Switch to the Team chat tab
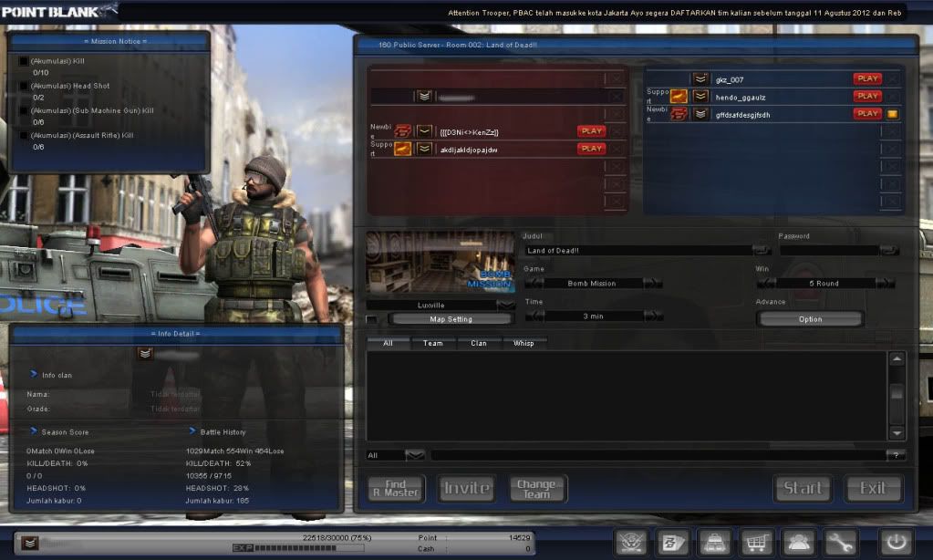Image resolution: width=933 pixels, height=560 pixels. 432,343
